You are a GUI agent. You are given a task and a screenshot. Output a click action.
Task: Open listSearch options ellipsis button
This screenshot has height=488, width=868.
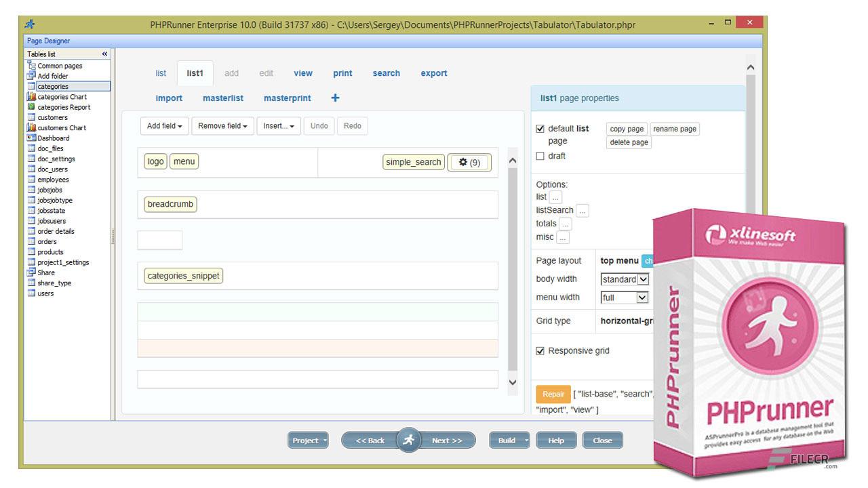[x=583, y=211]
